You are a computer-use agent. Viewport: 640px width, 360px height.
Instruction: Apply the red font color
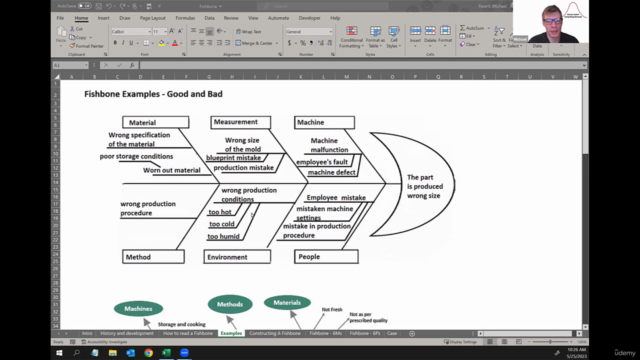175,43
